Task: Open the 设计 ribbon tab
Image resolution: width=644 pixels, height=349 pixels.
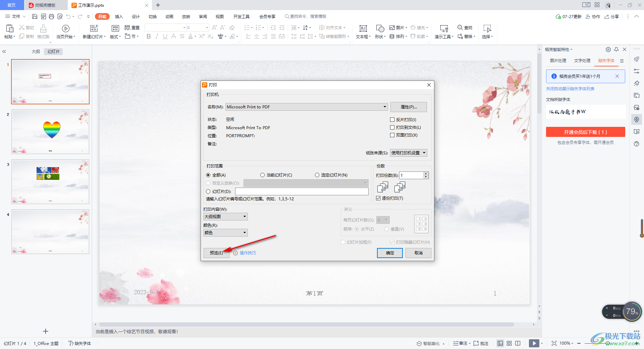Action: (136, 16)
